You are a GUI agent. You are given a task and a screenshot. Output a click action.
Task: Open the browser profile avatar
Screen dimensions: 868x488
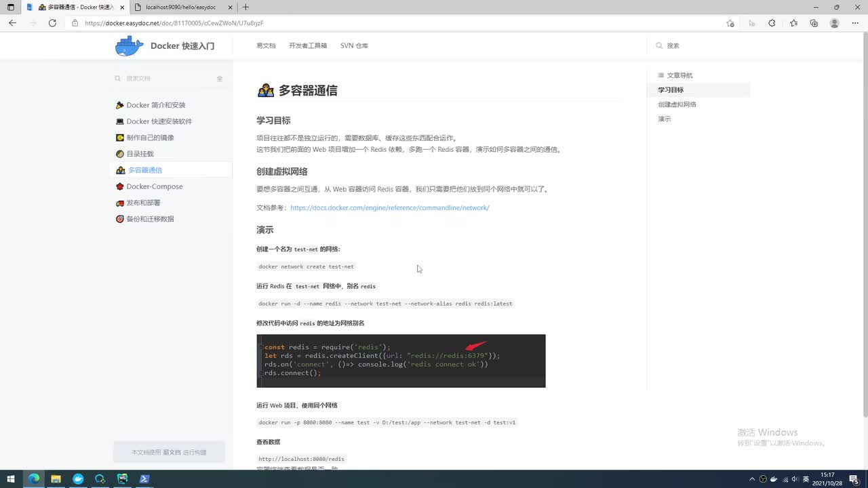835,23
